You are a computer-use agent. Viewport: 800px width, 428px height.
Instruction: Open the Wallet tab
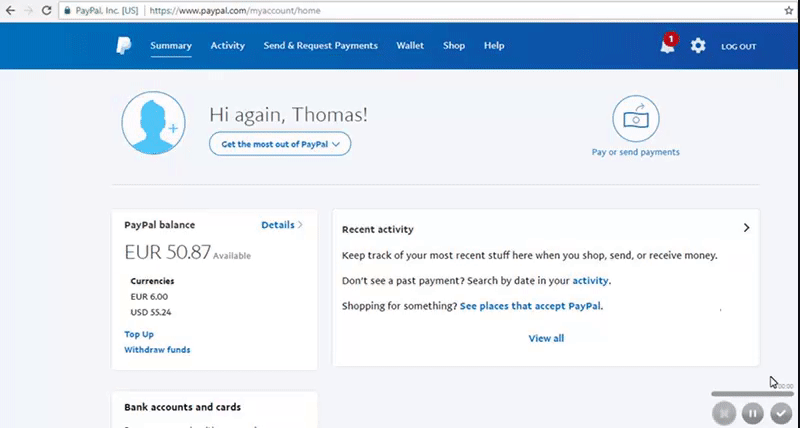click(410, 46)
